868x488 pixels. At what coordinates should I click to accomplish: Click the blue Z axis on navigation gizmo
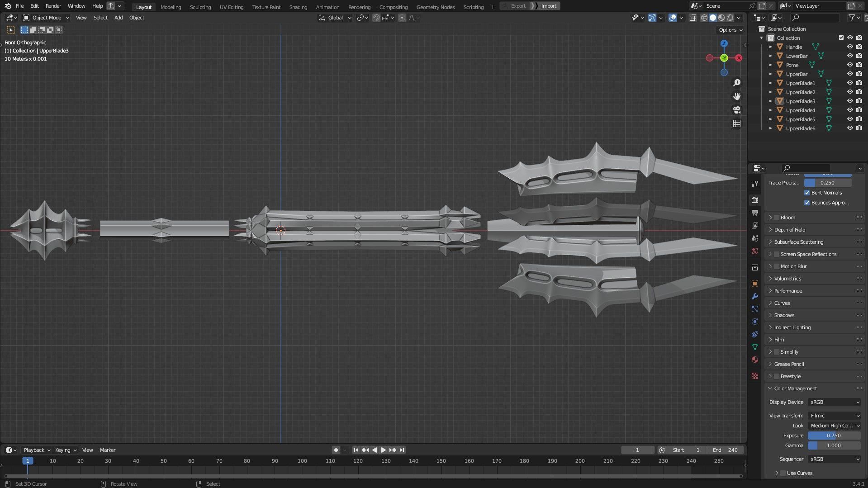[x=724, y=43]
